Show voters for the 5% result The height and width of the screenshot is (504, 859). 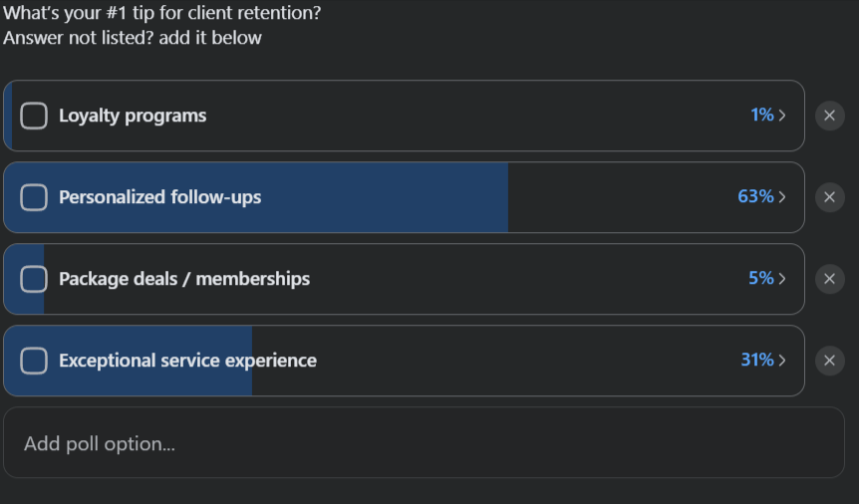[782, 279]
